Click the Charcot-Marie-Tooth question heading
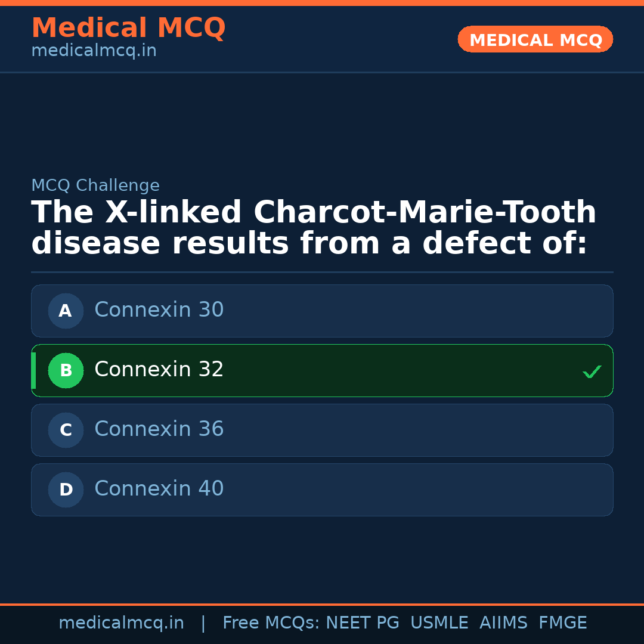 pos(314,228)
